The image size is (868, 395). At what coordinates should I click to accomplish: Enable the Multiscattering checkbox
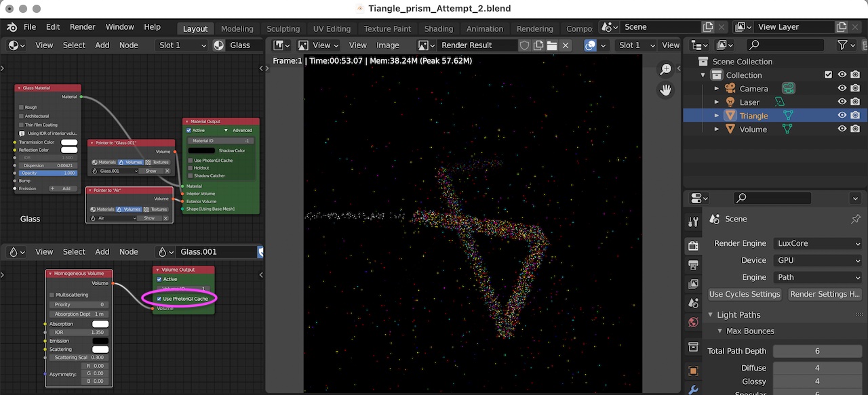point(52,295)
